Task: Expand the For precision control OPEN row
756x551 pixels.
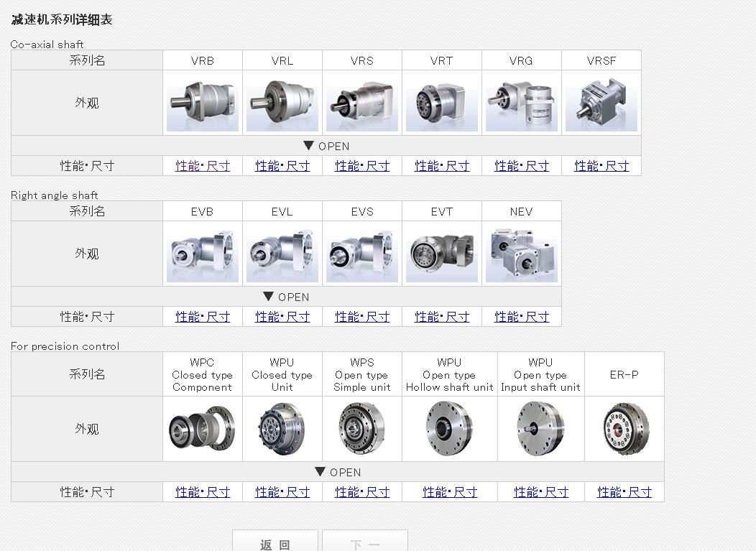Action: (x=338, y=472)
